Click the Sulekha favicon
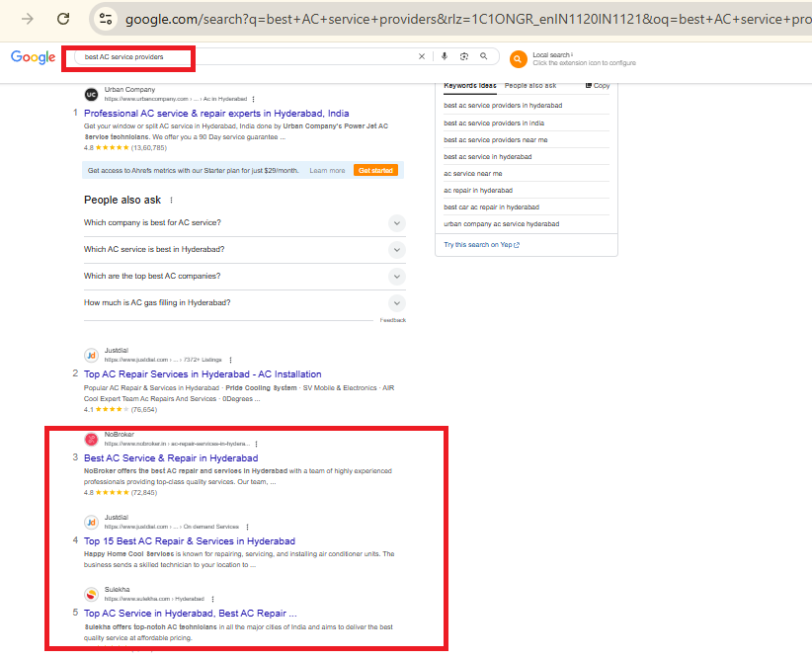The image size is (812, 660). tap(91, 594)
